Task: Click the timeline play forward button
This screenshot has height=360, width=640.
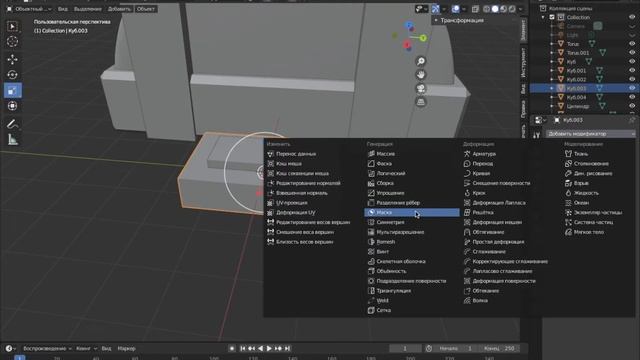Action: [x=269, y=349]
